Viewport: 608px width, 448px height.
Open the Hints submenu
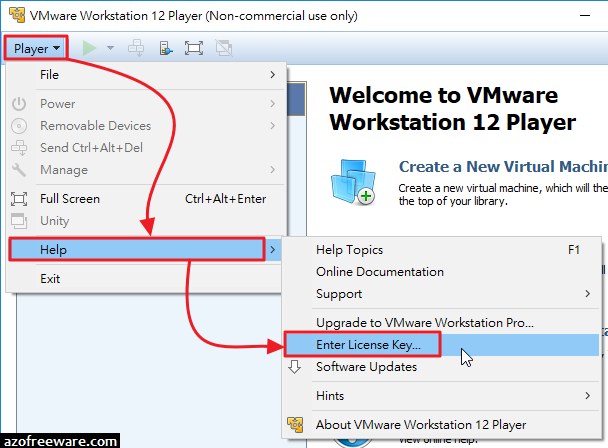pyautogui.click(x=442, y=396)
